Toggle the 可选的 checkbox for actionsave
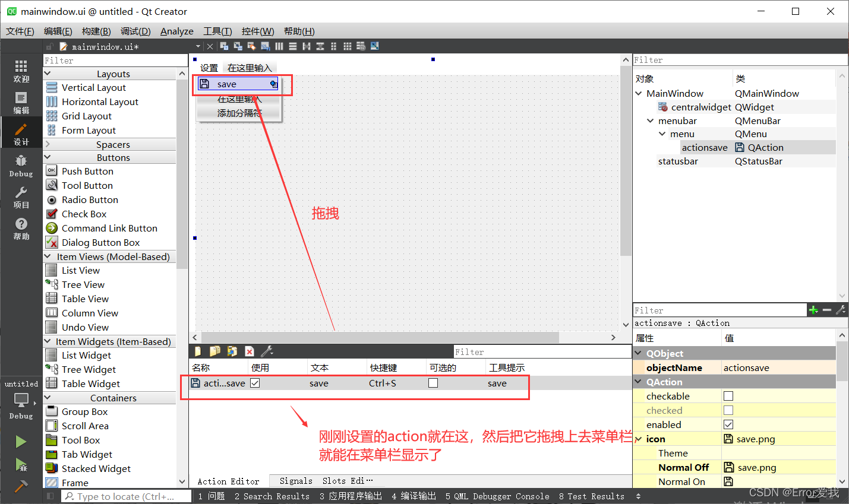 click(x=433, y=383)
